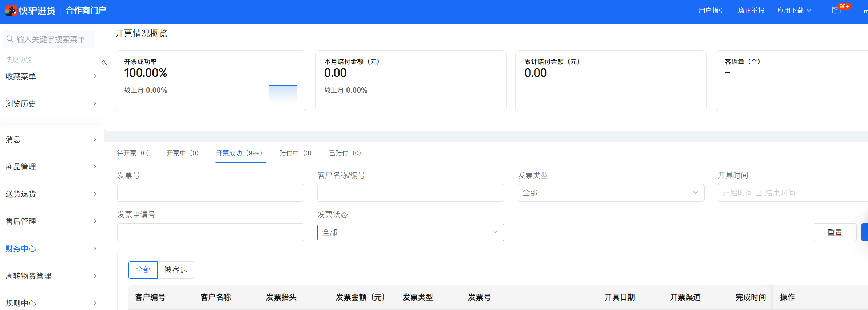The image size is (868, 310).
Task: Focus the menu keyword search box
Action: click(x=49, y=39)
